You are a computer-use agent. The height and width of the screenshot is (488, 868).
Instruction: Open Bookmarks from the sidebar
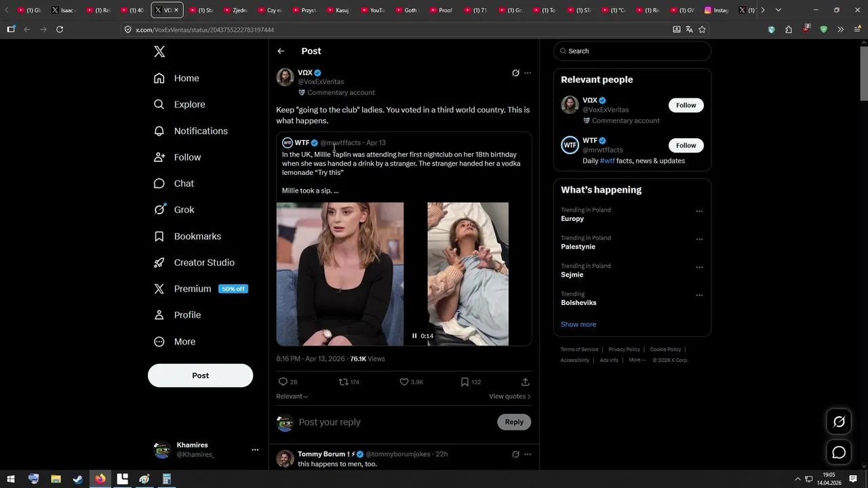187,236
